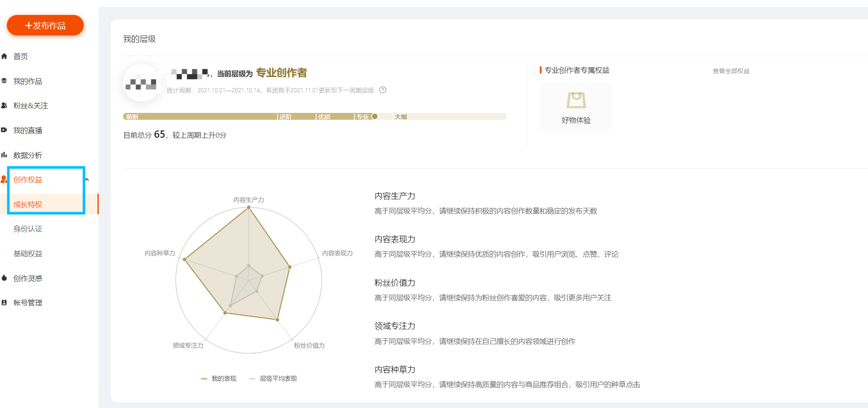Select 成长特权 in the sidebar
The height and width of the screenshot is (408, 868).
[28, 204]
